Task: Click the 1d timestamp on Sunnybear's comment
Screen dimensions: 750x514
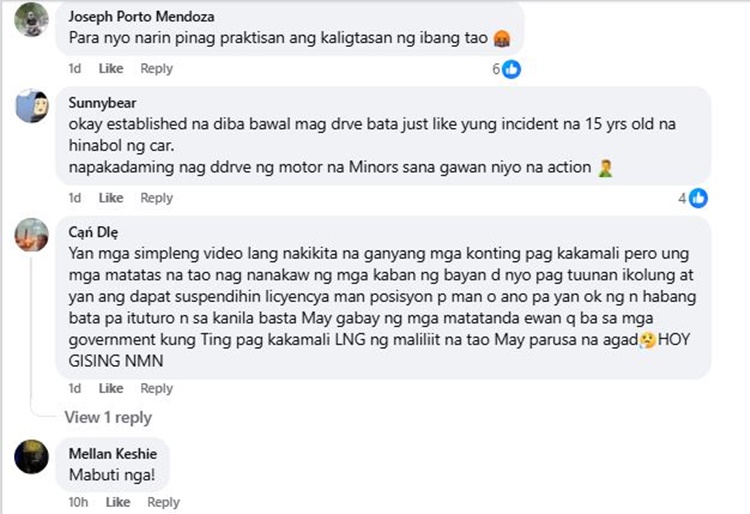Action: (75, 198)
